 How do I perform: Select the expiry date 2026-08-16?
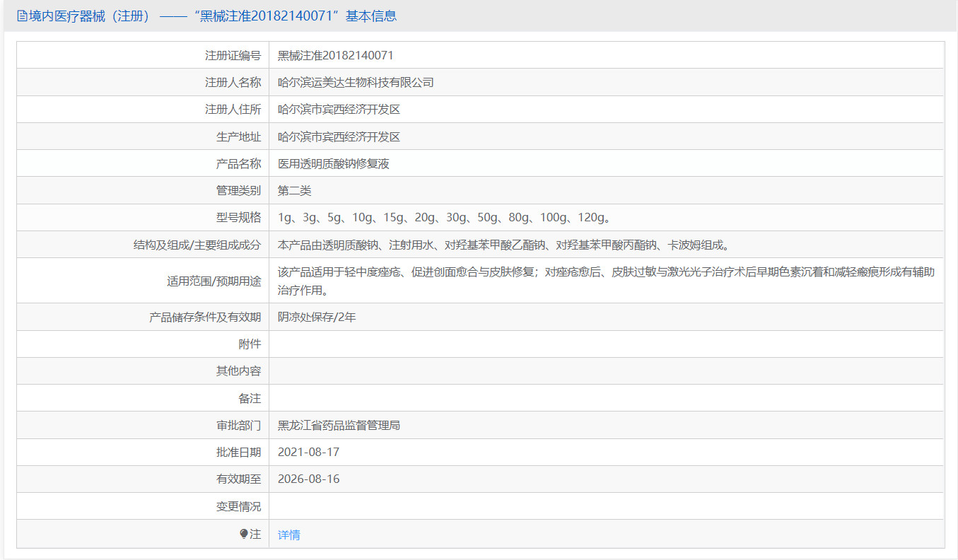tap(309, 479)
